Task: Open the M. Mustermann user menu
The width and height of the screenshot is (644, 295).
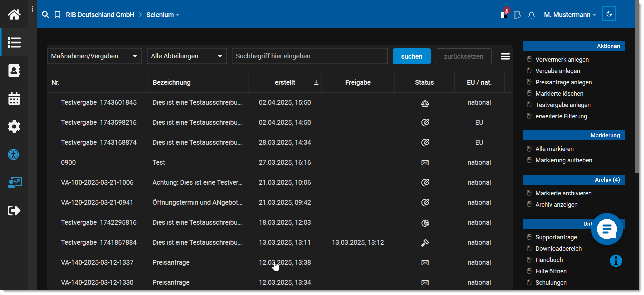Action: tap(570, 15)
